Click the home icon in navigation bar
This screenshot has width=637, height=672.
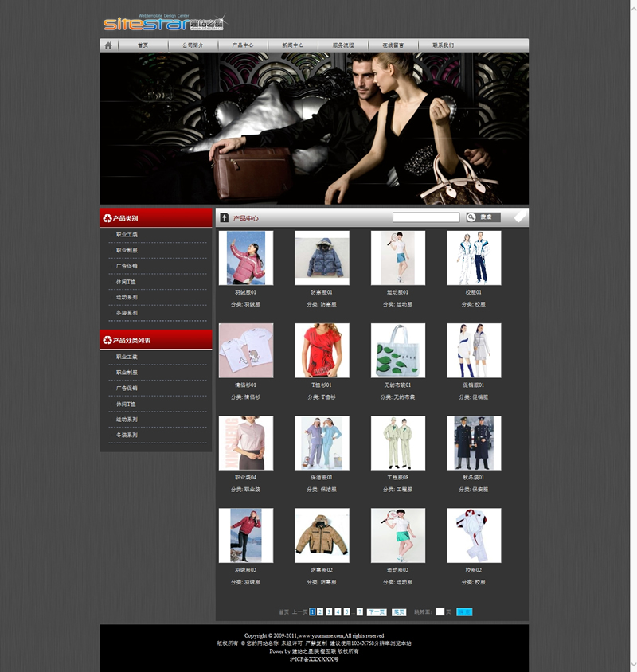[108, 45]
